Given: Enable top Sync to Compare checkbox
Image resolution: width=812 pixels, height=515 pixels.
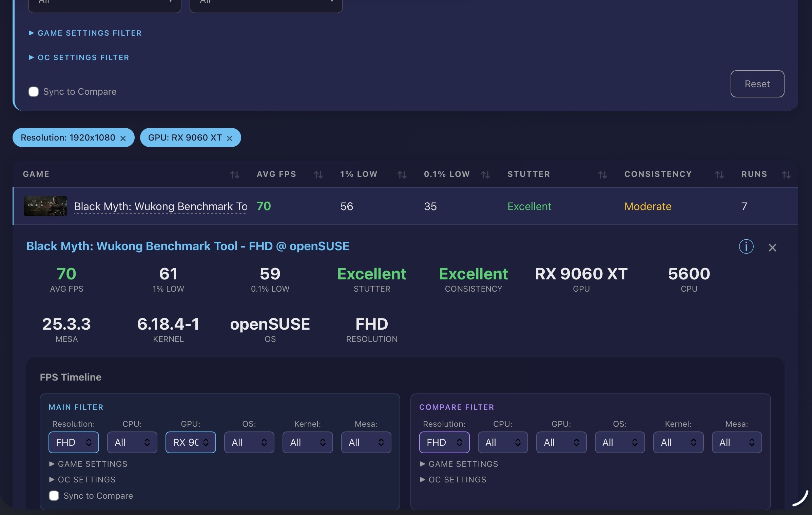Looking at the screenshot, I should click(x=34, y=92).
